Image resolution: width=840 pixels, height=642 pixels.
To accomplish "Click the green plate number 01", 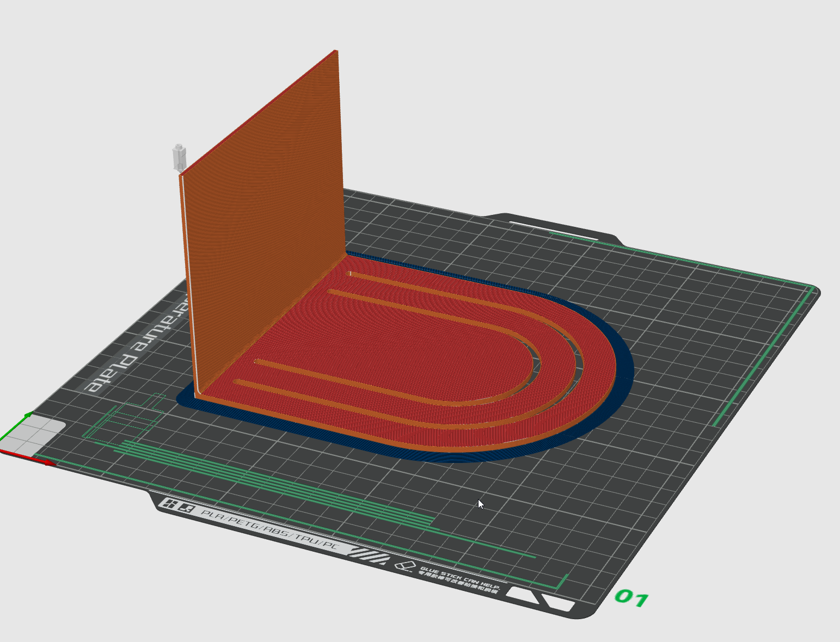I will coord(631,597).
